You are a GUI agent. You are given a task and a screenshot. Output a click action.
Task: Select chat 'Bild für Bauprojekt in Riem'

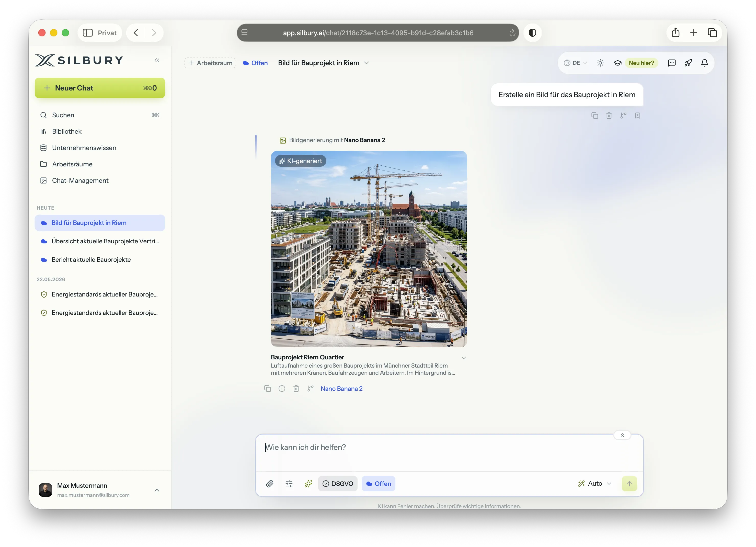(100, 223)
